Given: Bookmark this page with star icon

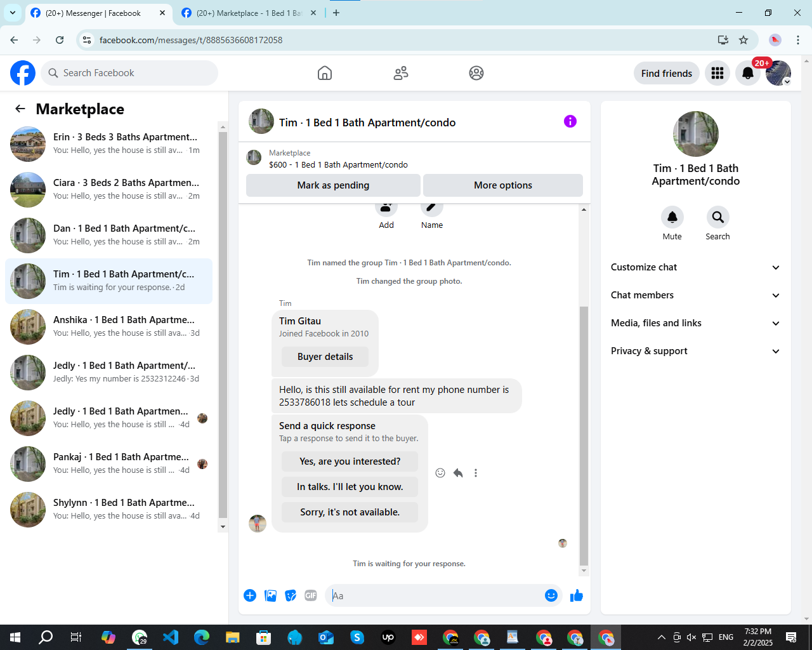Looking at the screenshot, I should pyautogui.click(x=743, y=40).
